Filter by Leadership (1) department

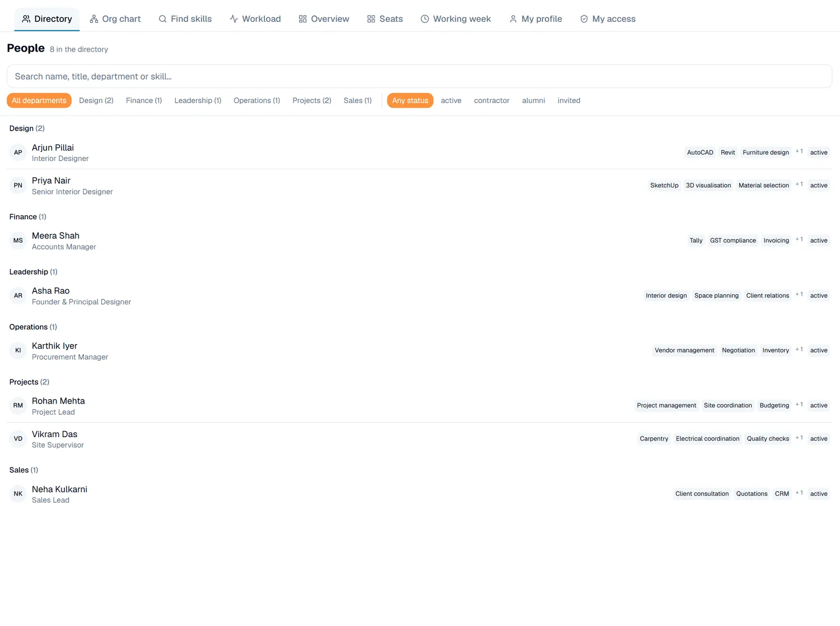198,100
